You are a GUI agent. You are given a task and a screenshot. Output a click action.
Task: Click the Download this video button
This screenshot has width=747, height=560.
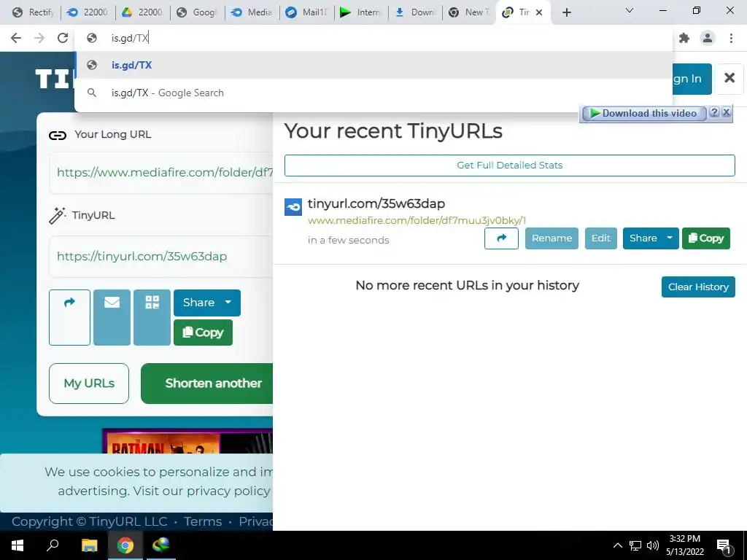643,113
